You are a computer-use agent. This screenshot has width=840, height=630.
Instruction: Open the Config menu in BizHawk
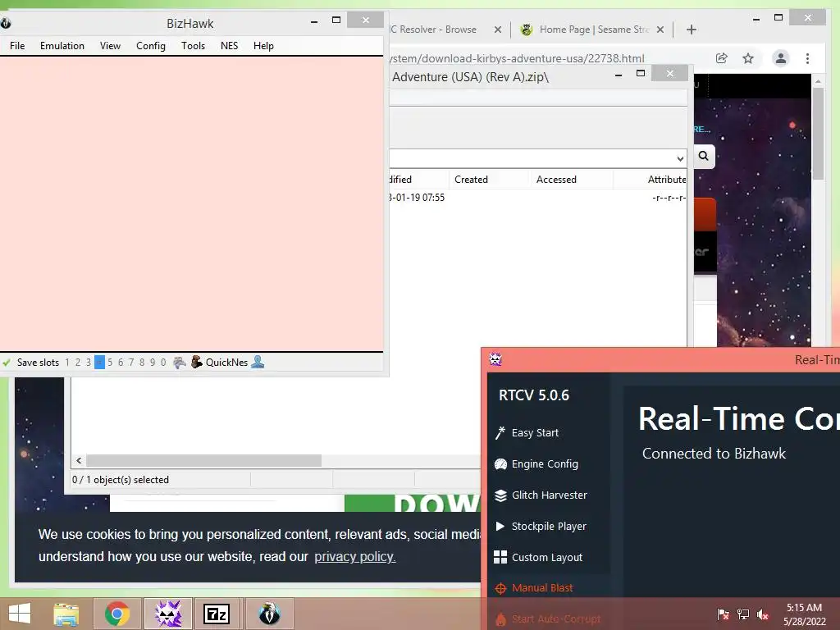coord(151,46)
